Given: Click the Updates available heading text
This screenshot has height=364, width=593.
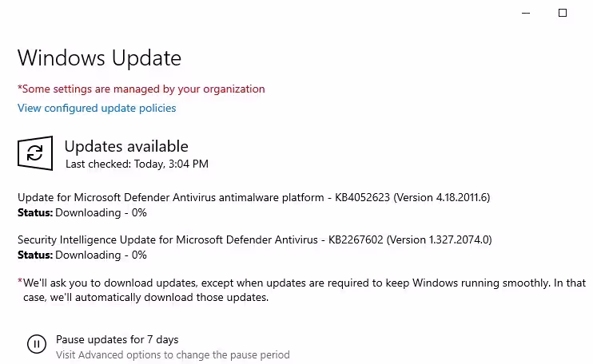Looking at the screenshot, I should [125, 146].
